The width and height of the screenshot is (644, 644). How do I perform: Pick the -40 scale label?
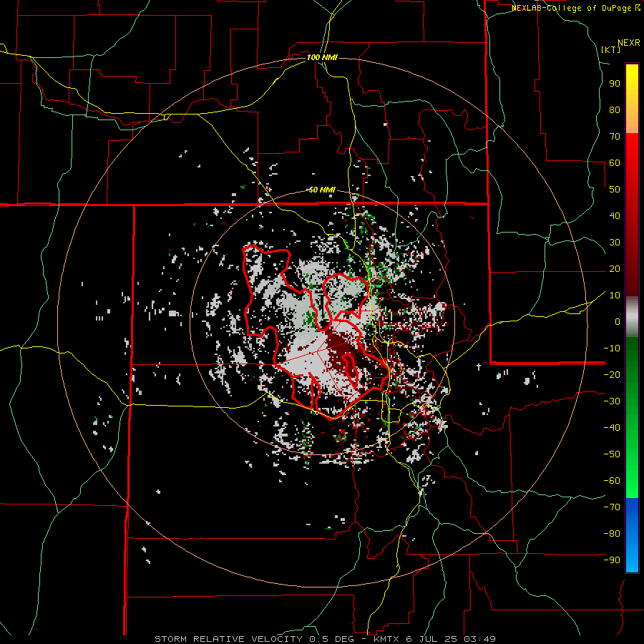point(612,428)
